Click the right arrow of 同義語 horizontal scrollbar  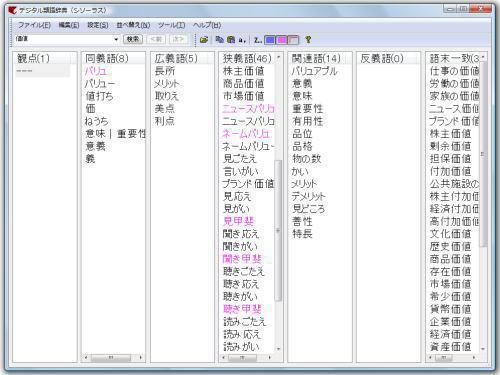pos(141,357)
